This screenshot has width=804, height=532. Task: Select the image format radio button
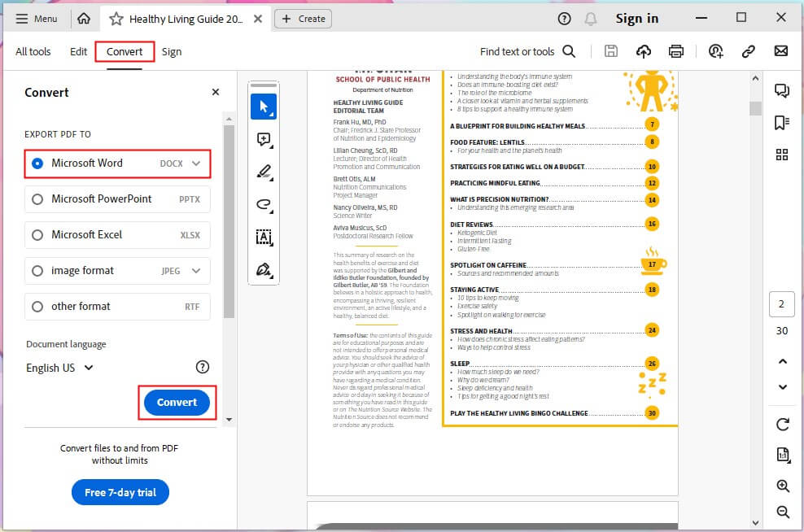(x=37, y=271)
